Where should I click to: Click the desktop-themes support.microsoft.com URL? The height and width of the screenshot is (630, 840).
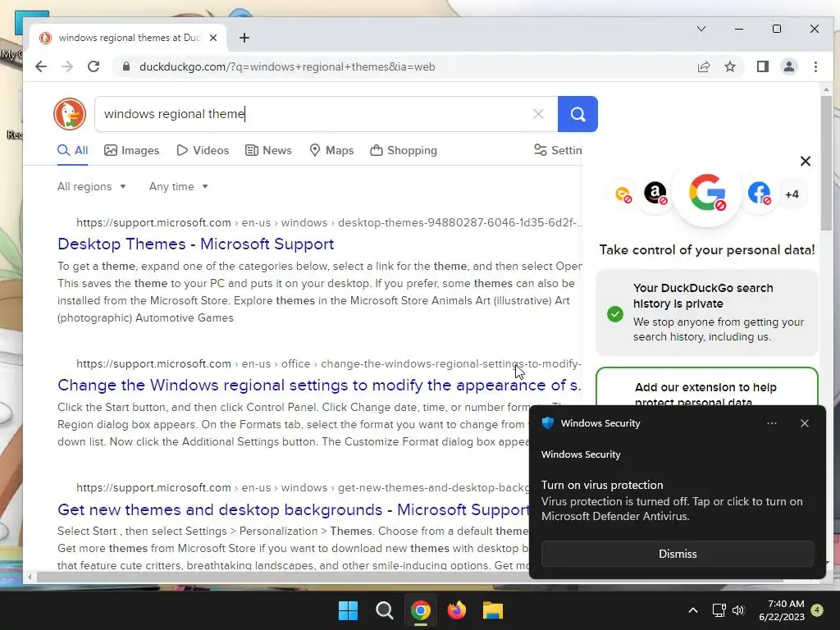(329, 223)
